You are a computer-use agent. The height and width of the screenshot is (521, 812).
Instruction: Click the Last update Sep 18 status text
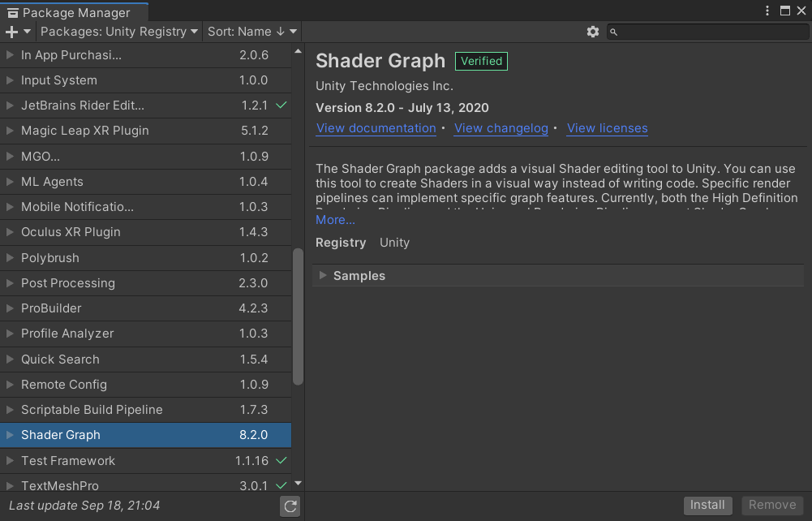pyautogui.click(x=84, y=506)
